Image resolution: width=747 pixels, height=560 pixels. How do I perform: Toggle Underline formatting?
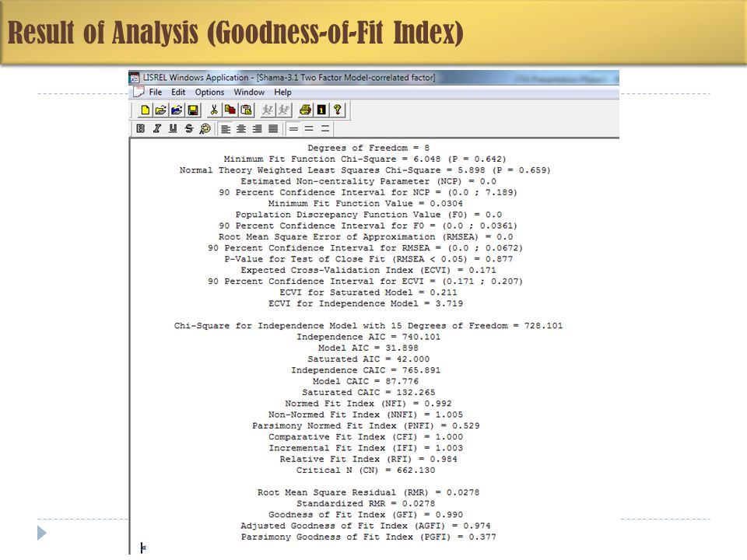(173, 128)
